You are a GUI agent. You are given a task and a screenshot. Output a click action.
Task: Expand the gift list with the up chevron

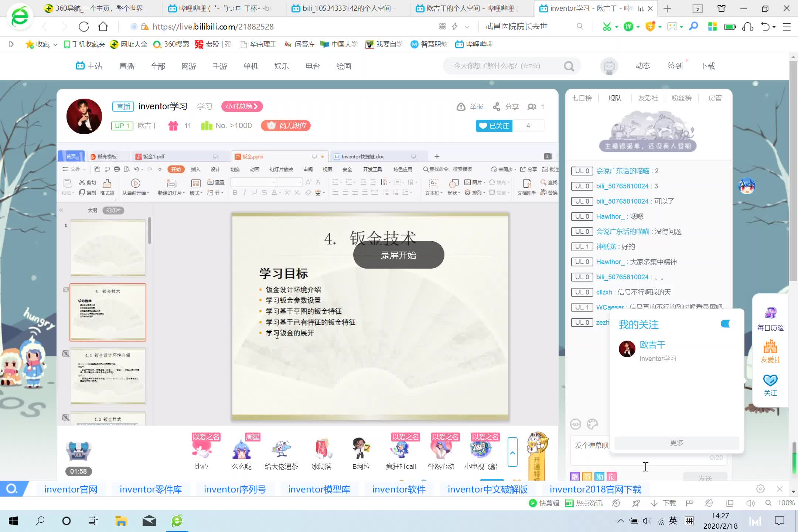coord(512,452)
